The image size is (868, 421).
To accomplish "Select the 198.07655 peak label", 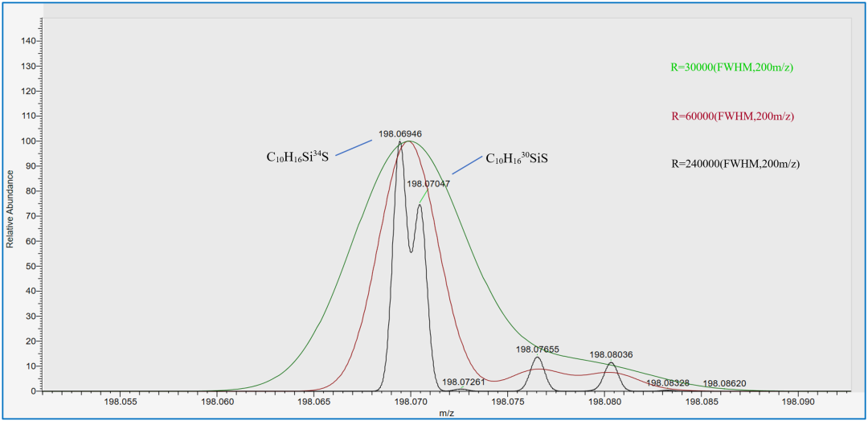I will (537, 349).
